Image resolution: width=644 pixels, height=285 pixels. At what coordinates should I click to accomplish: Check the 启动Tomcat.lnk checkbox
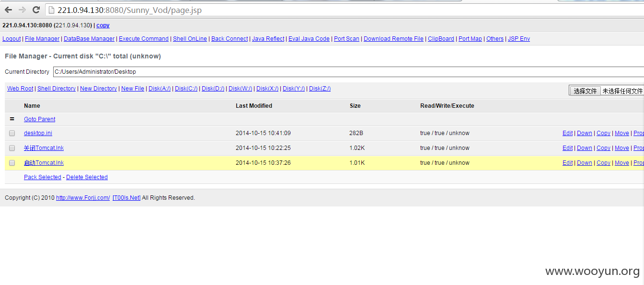point(12,163)
